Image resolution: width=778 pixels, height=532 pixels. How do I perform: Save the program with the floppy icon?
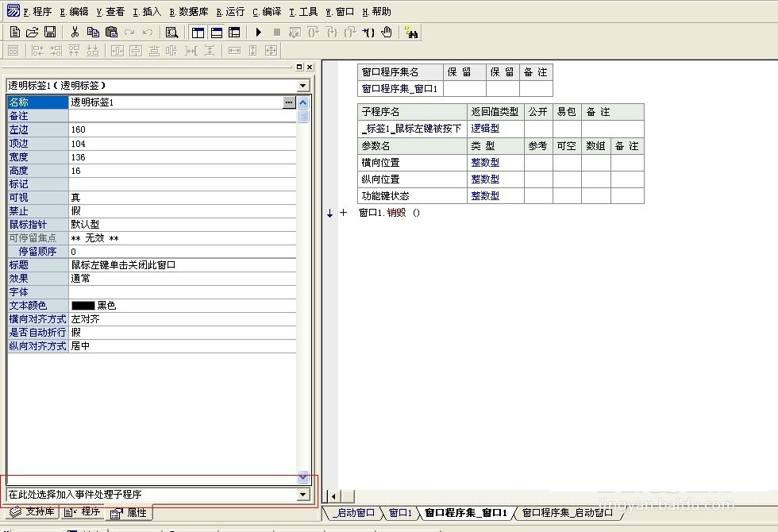[x=49, y=33]
